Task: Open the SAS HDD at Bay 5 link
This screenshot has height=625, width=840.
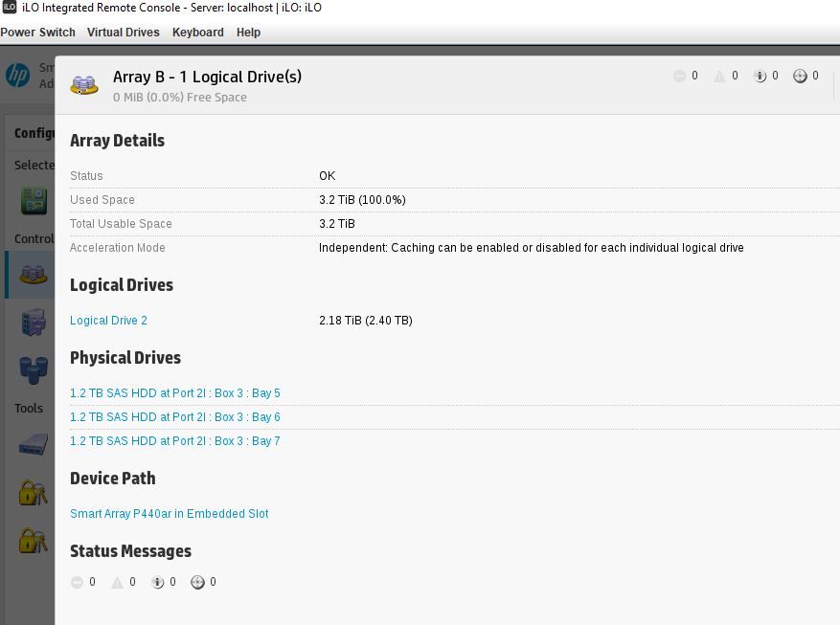Action: click(175, 392)
